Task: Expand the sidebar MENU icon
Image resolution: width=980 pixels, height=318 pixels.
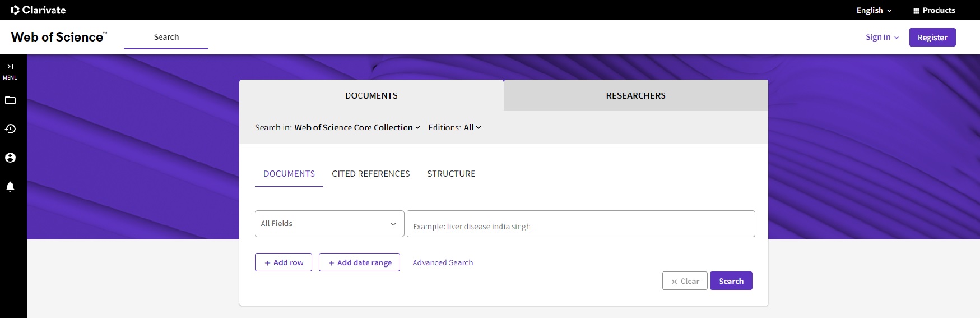Action: pyautogui.click(x=10, y=71)
